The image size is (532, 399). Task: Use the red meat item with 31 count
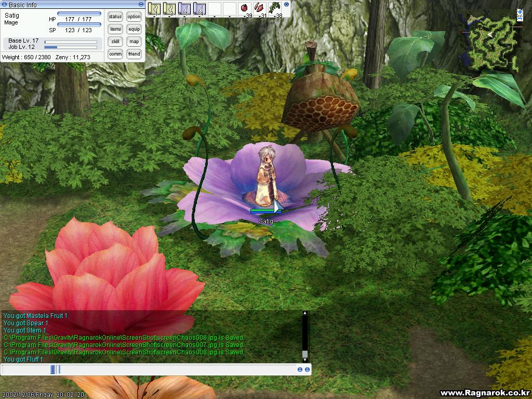[x=259, y=8]
